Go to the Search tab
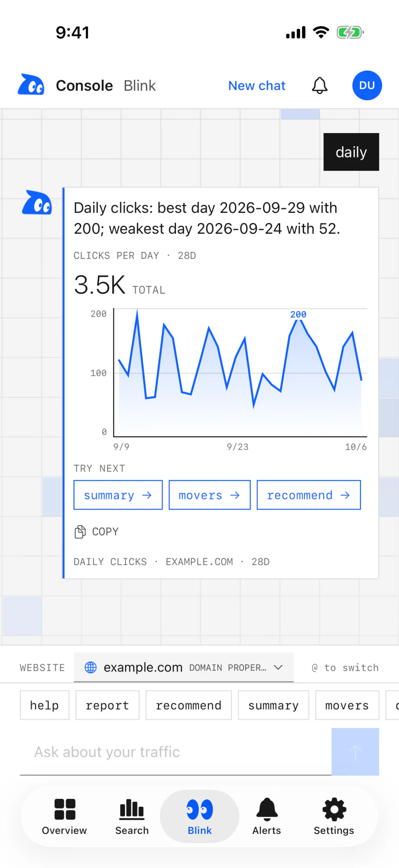Screen dimensions: 399x868 pyautogui.click(x=132, y=817)
